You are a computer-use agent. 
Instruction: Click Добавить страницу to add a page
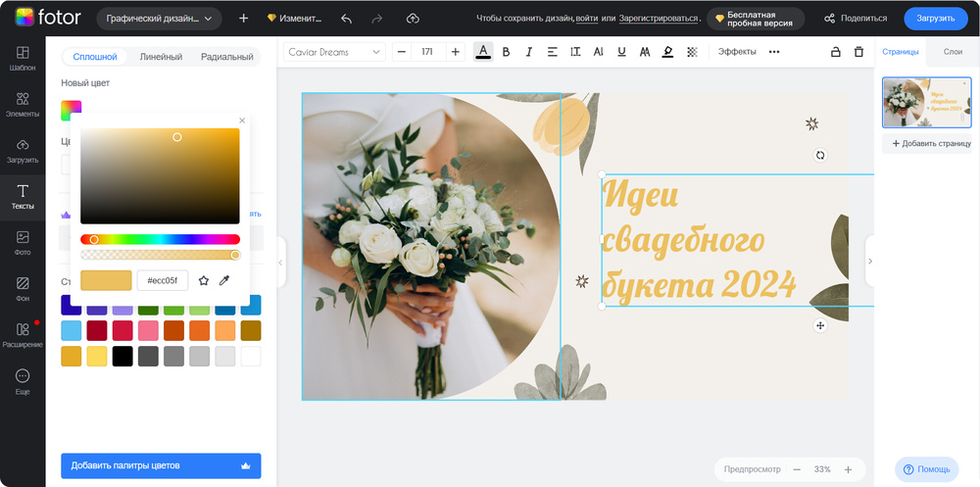click(x=927, y=143)
